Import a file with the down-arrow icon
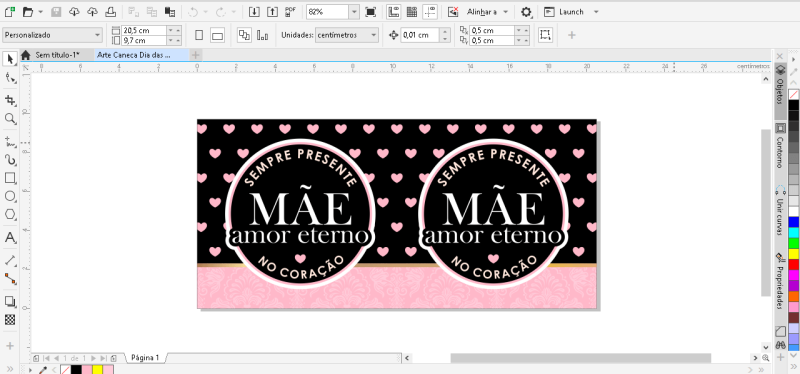This screenshot has width=800, height=374. coord(254,11)
